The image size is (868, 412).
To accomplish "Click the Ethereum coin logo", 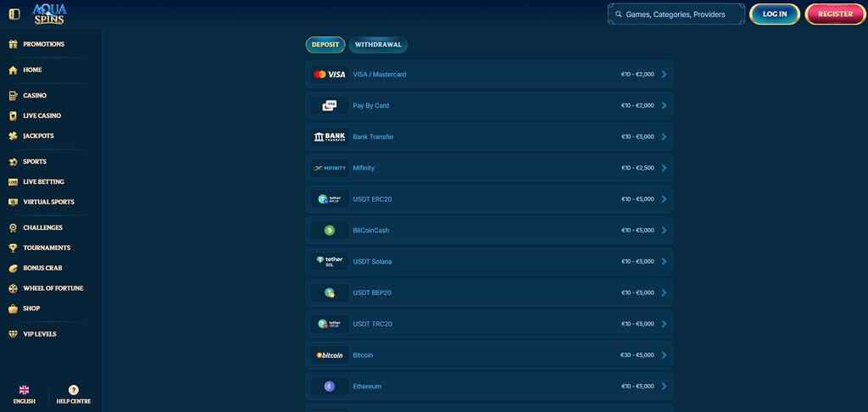I will tap(330, 386).
